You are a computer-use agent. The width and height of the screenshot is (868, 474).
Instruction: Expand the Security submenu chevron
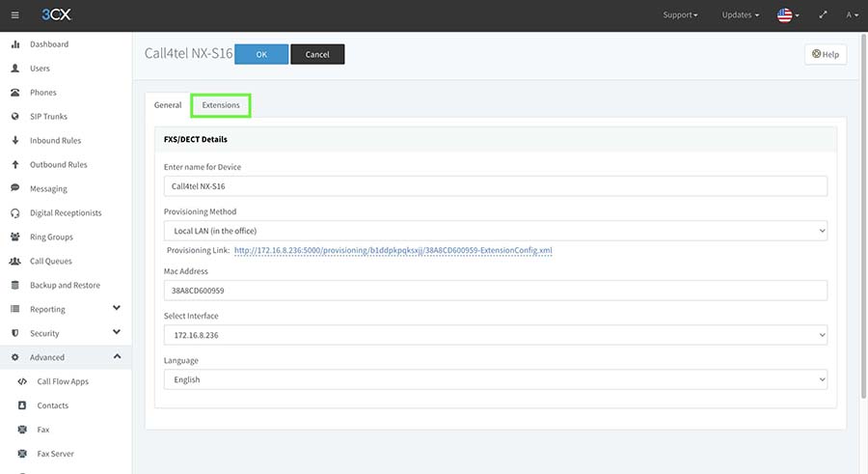(x=117, y=332)
